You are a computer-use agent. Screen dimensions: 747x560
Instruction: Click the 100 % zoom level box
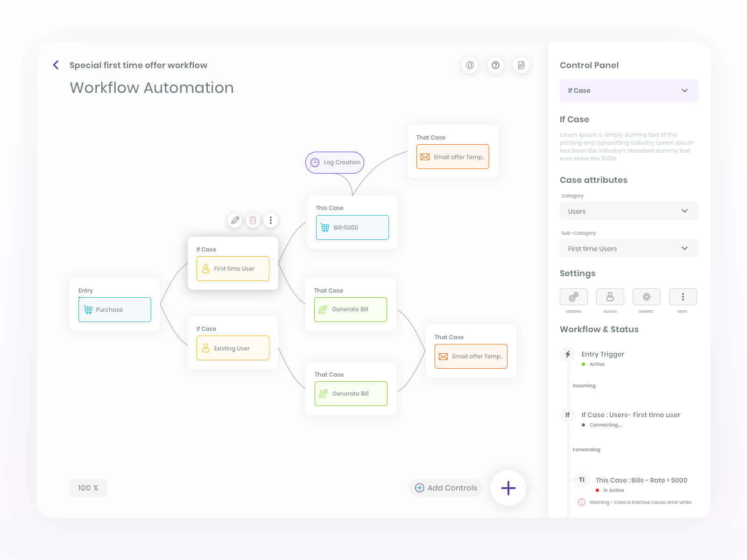click(88, 488)
